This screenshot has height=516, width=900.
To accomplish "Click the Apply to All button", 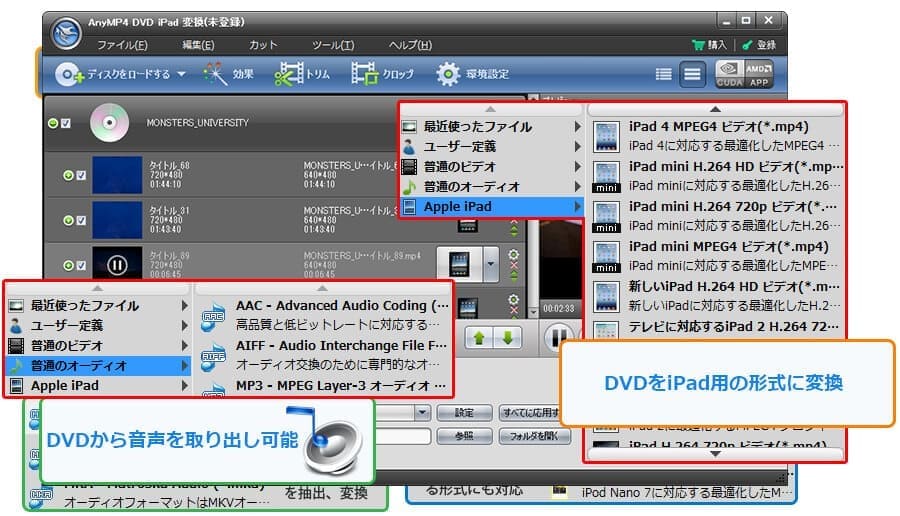I will 528,413.
